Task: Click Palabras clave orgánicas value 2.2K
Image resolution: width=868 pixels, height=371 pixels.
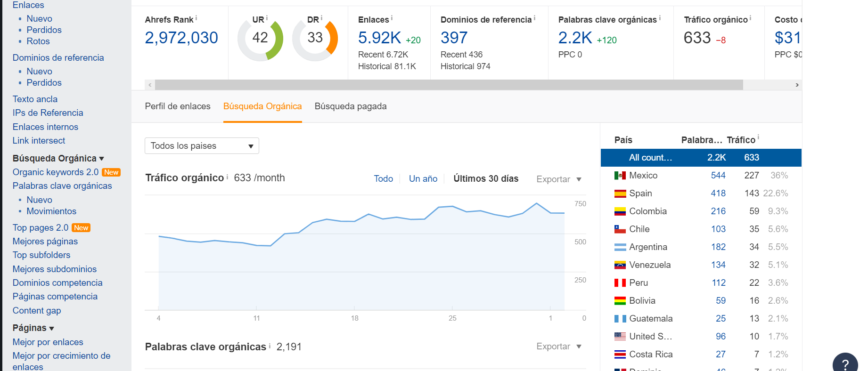Action: 575,38
